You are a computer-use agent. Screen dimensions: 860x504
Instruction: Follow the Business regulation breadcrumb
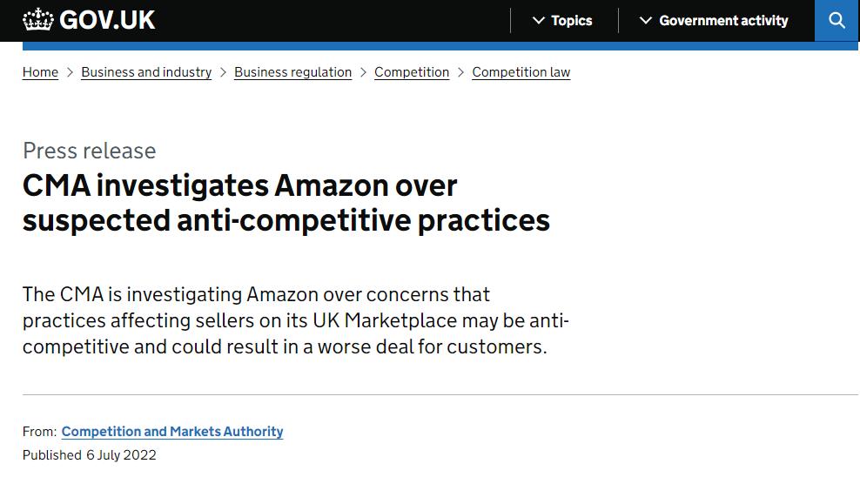click(x=292, y=72)
